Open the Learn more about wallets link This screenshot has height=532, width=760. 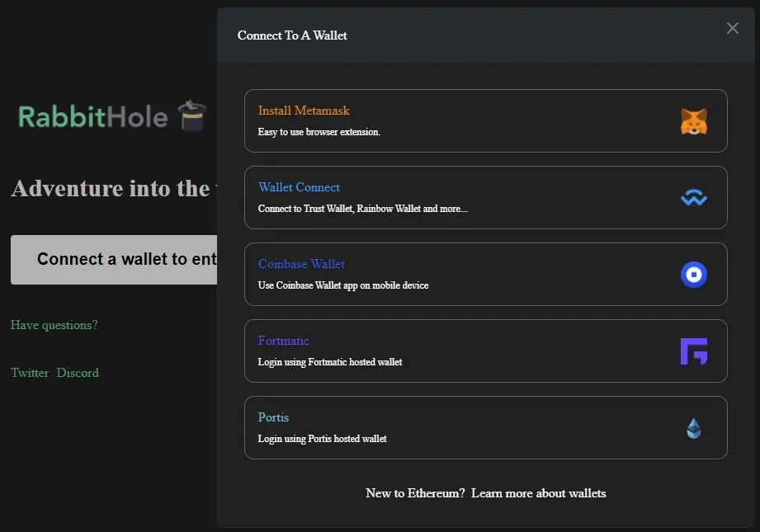[x=538, y=493]
